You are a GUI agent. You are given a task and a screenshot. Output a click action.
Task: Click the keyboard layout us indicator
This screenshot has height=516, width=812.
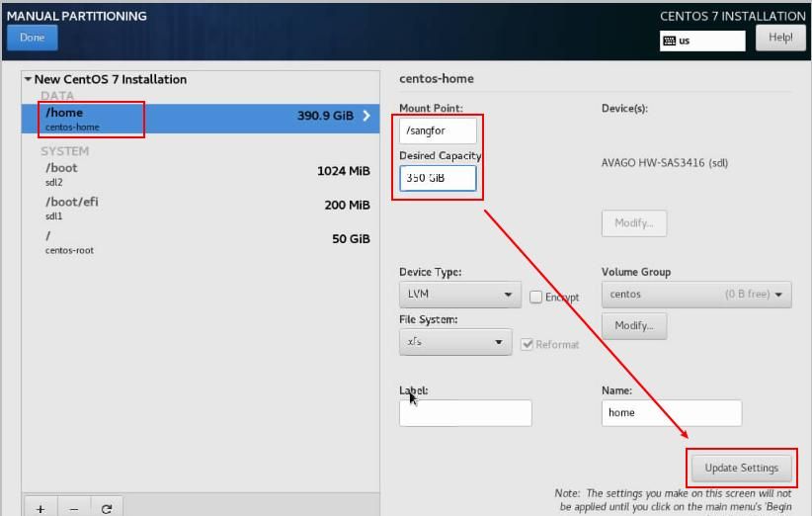click(702, 41)
